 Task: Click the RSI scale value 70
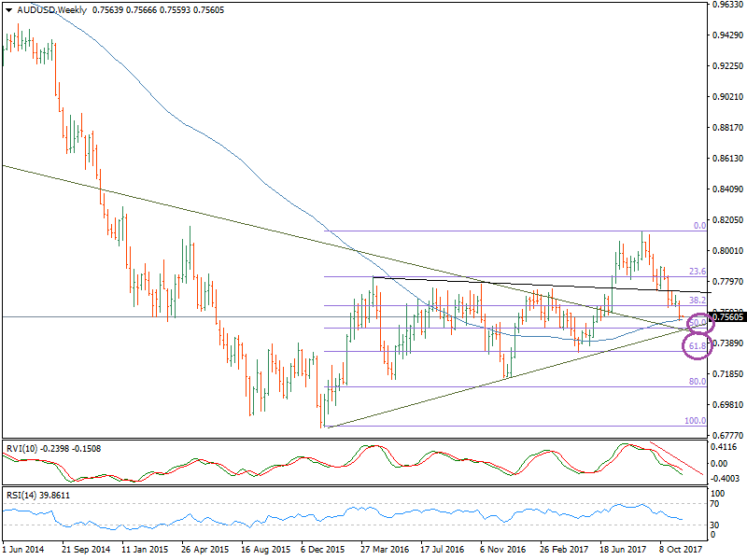[x=715, y=504]
